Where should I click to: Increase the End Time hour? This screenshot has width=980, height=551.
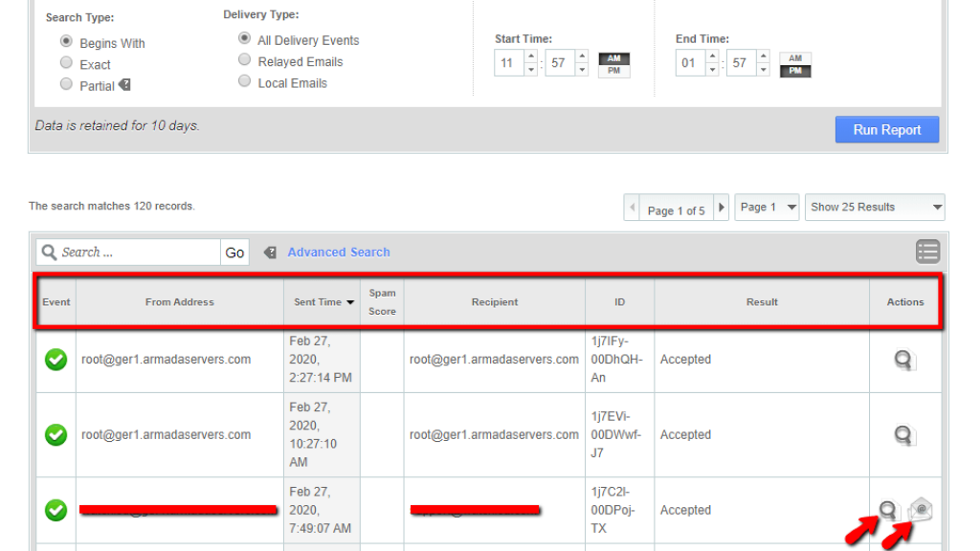pos(712,56)
